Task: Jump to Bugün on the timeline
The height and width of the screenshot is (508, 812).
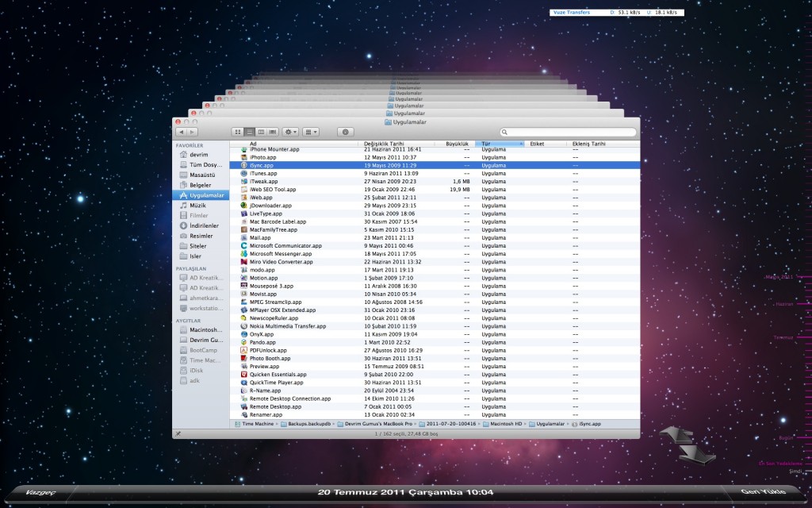Action: click(x=786, y=437)
